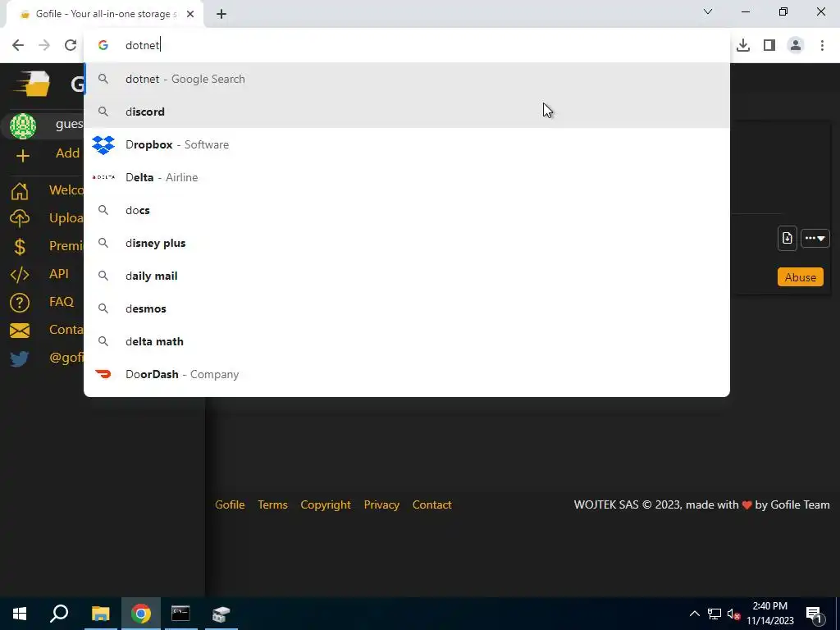Choose the Dropbox - Software suggestion
The height and width of the screenshot is (630, 840).
(x=407, y=144)
